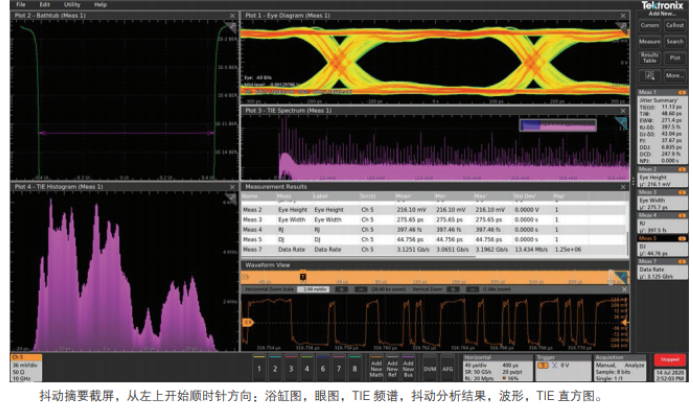Add a Results Table

pyautogui.click(x=649, y=57)
